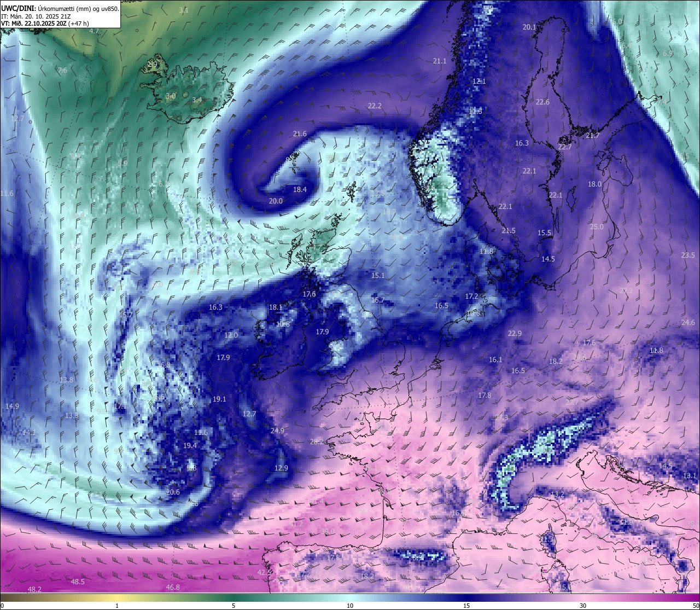Click the colour scale label '1'

pyautogui.click(x=117, y=605)
